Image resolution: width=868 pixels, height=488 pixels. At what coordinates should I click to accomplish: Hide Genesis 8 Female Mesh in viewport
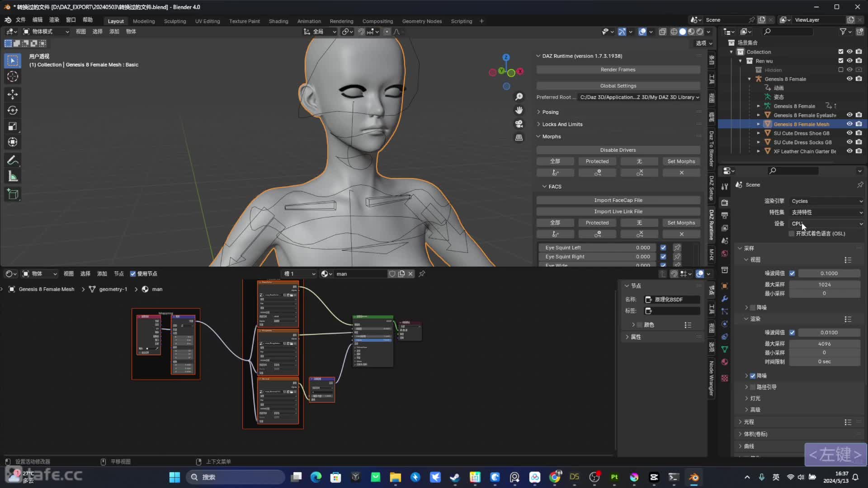coord(849,124)
